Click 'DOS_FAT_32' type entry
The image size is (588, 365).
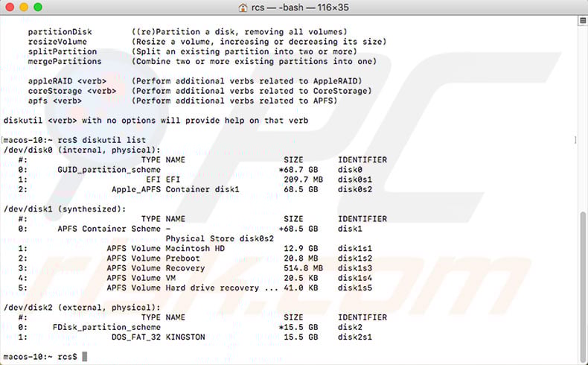click(x=136, y=337)
